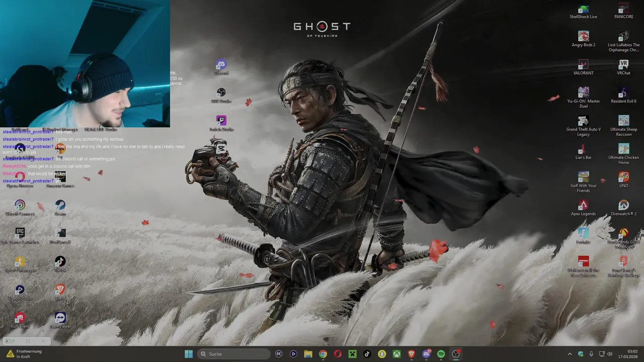Open Tom Clancy's Rainbow Six Siege shortcut

[623, 266]
